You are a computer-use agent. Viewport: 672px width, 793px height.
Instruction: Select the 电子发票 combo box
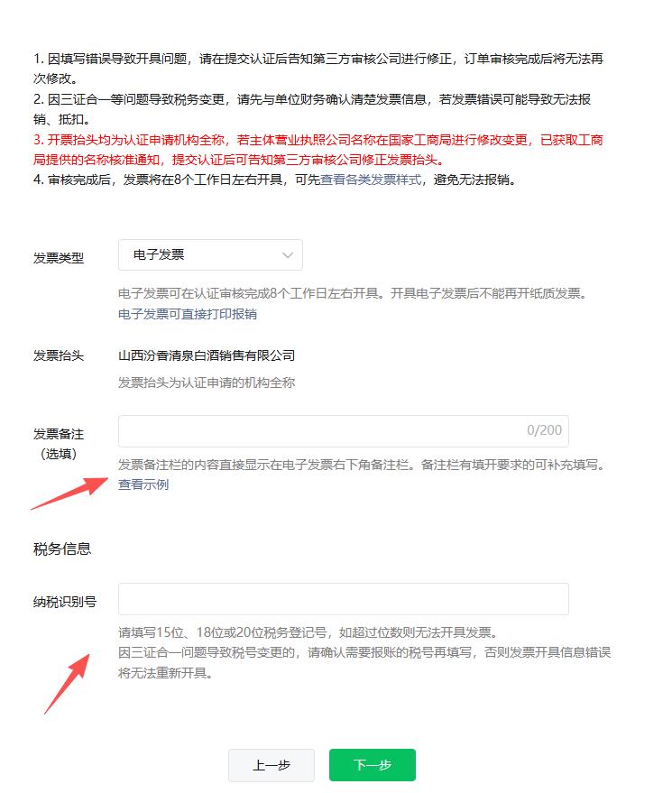[210, 255]
